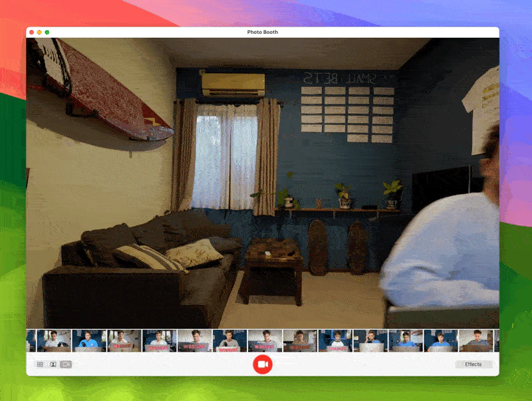Select the four-up photo grid mode

tap(40, 364)
